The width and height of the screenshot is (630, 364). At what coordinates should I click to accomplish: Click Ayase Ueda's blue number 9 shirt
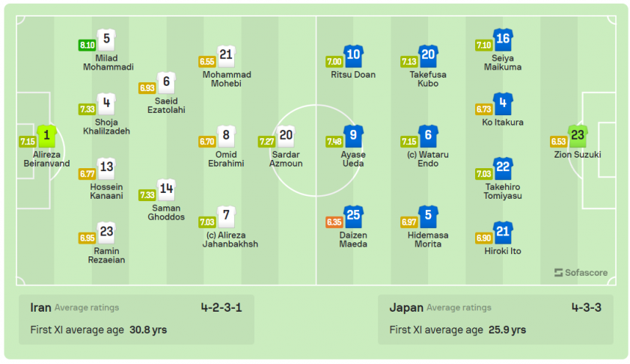353,137
